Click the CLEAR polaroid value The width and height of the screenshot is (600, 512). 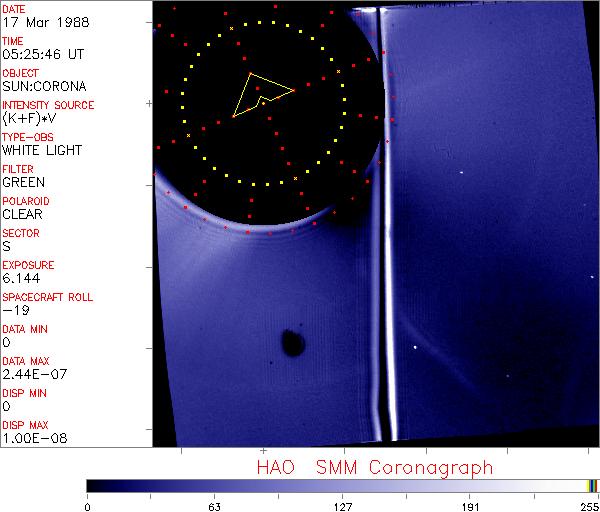tap(23, 215)
